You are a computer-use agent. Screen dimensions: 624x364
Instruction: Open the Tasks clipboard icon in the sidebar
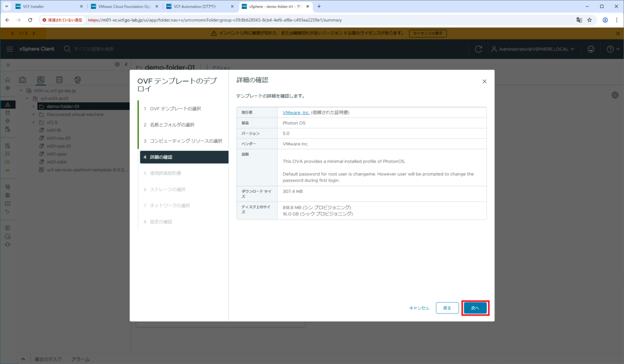pos(7,195)
